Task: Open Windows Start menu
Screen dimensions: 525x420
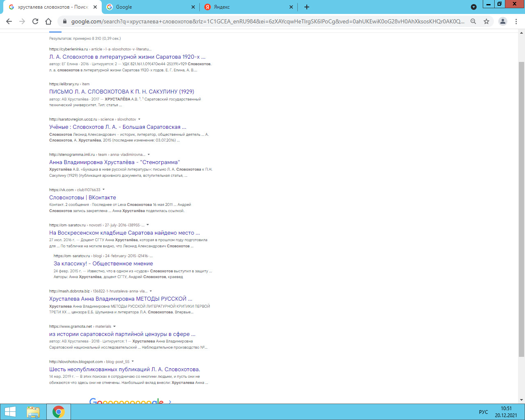Action: coord(10,412)
